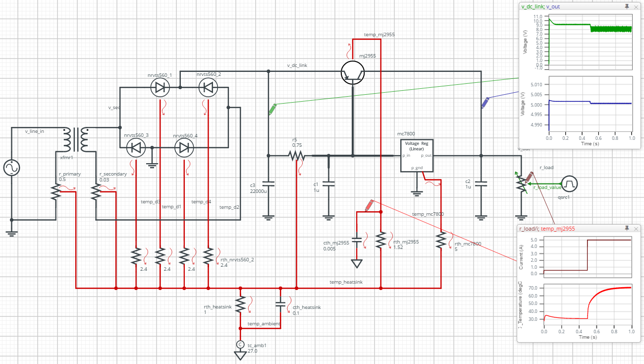Image resolution: width=644 pixels, height=364 pixels.
Task: Select diode nrvts560_1
Action: tap(160, 88)
